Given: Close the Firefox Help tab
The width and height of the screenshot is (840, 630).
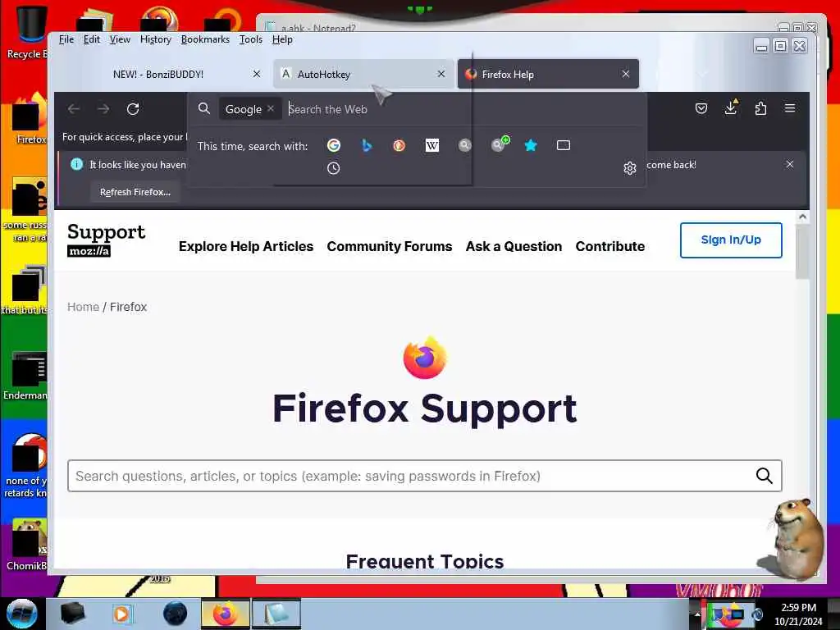Looking at the screenshot, I should point(626,74).
